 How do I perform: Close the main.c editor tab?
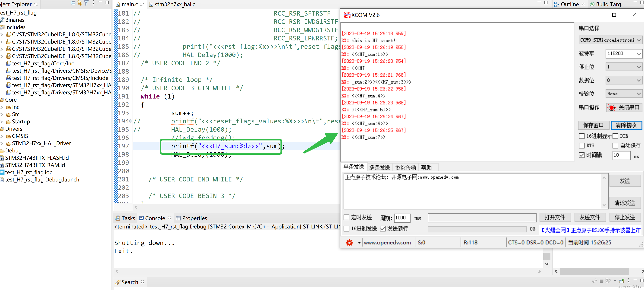[x=142, y=4]
